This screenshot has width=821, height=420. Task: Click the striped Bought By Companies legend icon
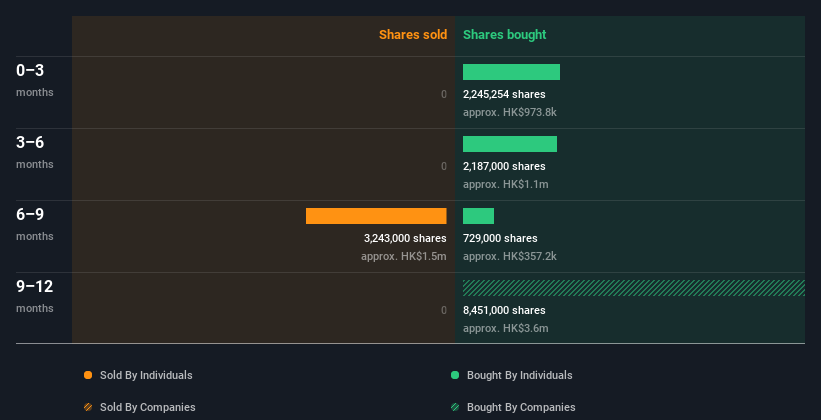pyautogui.click(x=455, y=407)
